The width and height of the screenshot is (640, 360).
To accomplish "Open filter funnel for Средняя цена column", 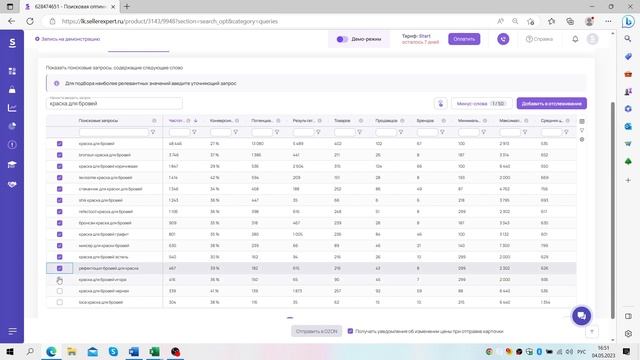I will coord(566,132).
